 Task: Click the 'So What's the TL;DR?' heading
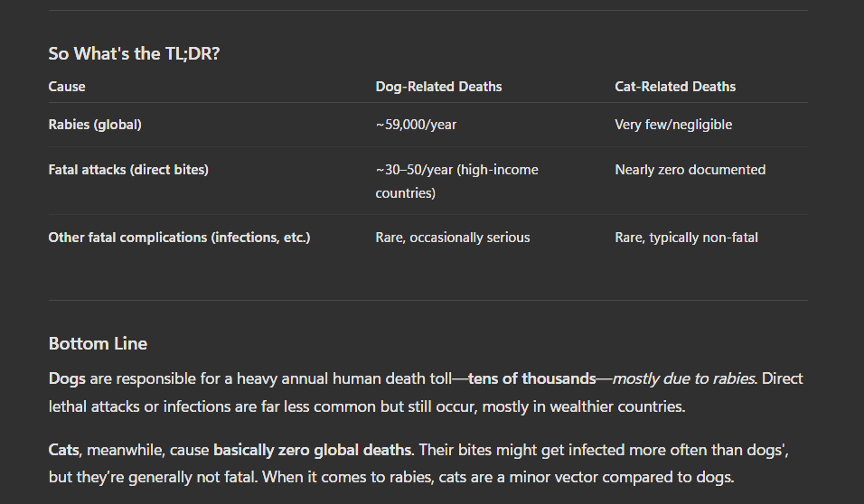point(134,53)
